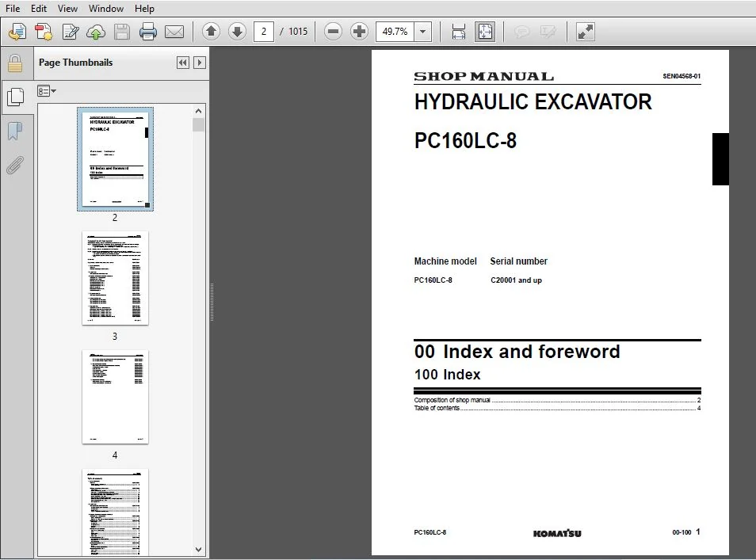Open the Bookmarks panel icon
This screenshot has height=560, width=756.
click(15, 131)
